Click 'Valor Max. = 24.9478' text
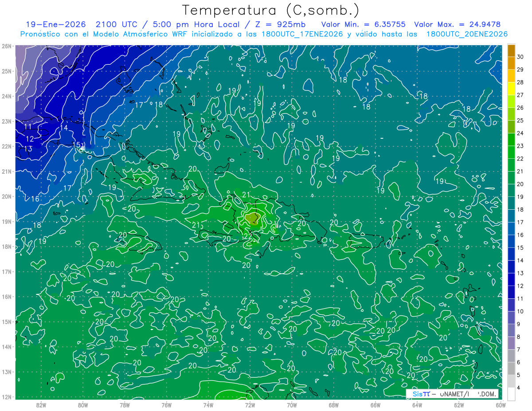The height and width of the screenshot is (411, 532). (458, 24)
